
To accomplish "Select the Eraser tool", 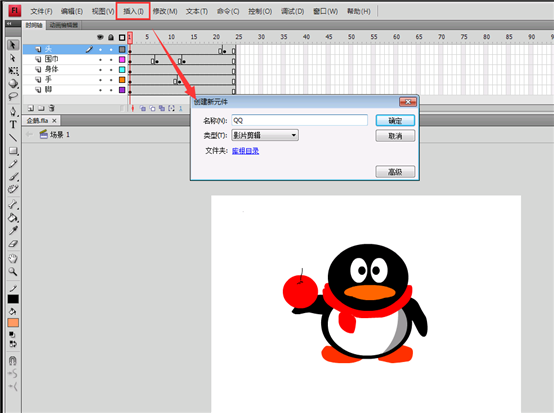I will 13,244.
